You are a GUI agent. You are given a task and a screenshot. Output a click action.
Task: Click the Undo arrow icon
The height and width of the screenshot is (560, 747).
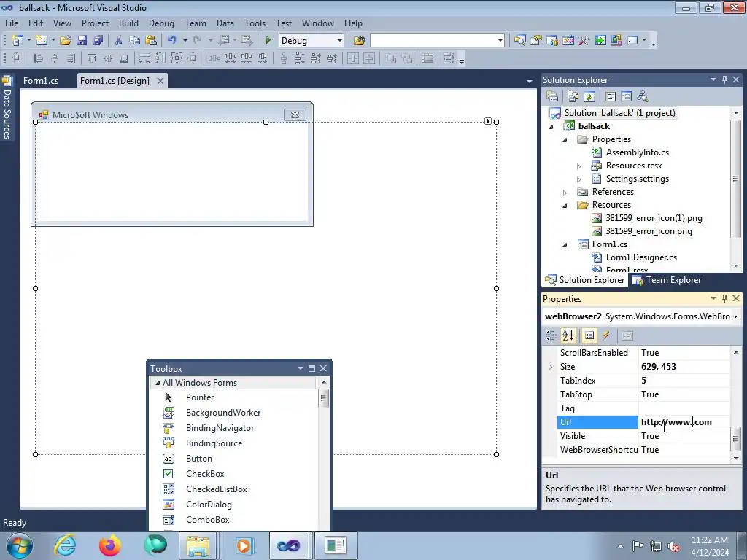(172, 41)
